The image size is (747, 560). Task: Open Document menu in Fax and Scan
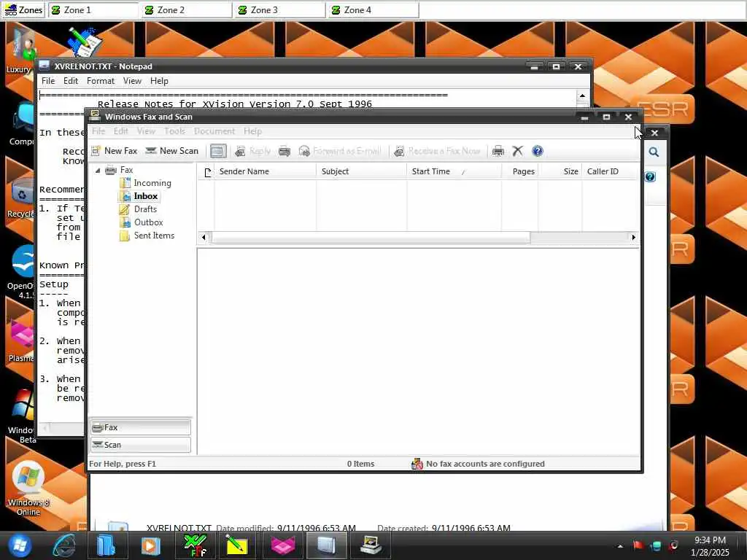coord(214,131)
